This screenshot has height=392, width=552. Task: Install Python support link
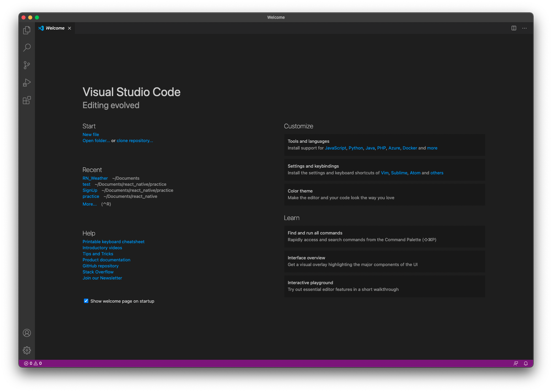(356, 148)
